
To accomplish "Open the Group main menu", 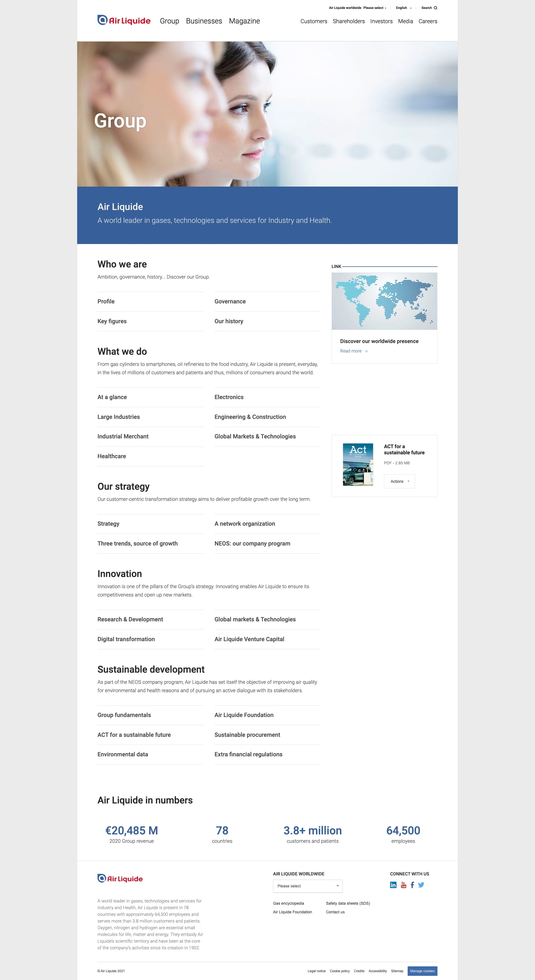I will point(169,21).
